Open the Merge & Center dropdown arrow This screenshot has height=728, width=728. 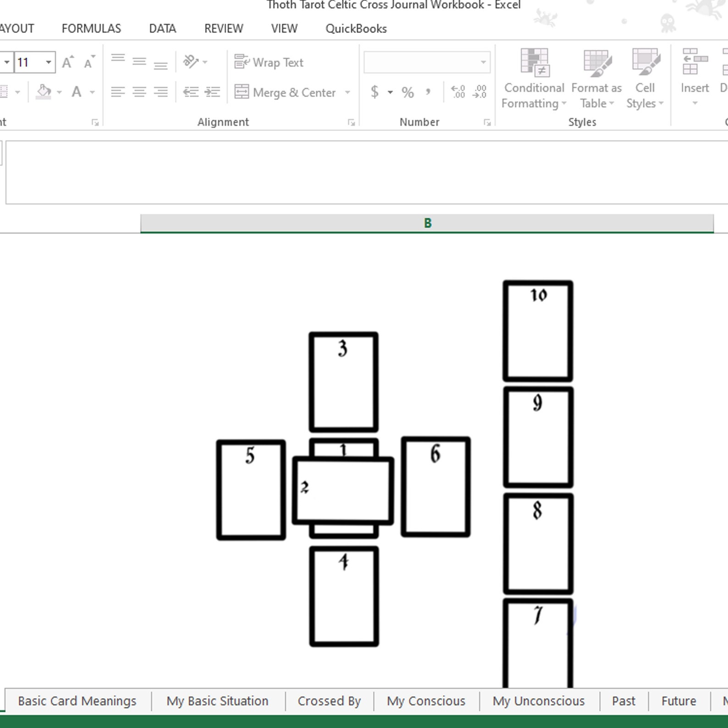(x=347, y=92)
